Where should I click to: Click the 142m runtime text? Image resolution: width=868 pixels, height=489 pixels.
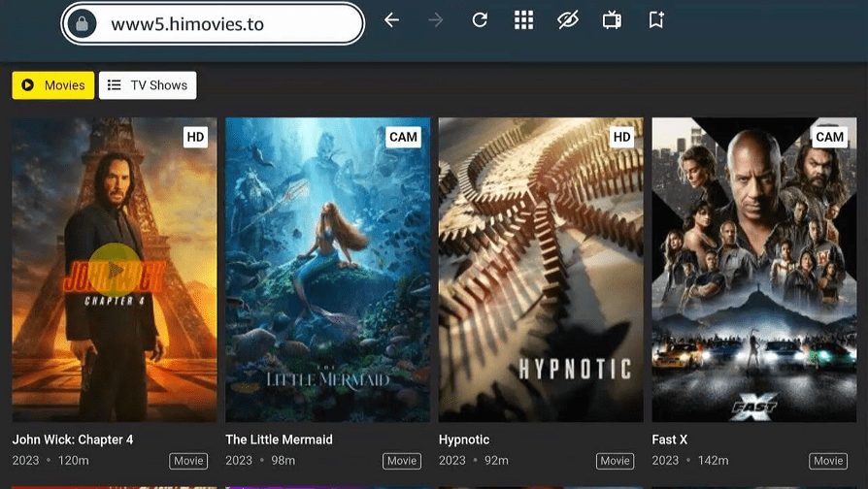click(x=713, y=460)
